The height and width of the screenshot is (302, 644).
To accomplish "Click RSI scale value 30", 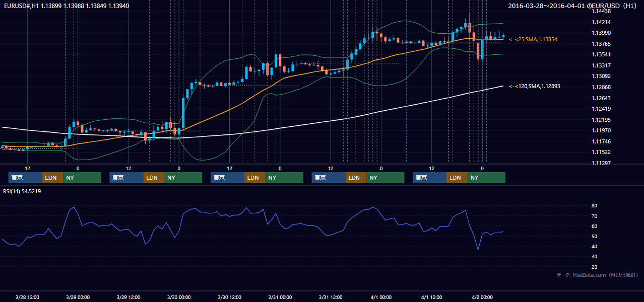I will [595, 257].
